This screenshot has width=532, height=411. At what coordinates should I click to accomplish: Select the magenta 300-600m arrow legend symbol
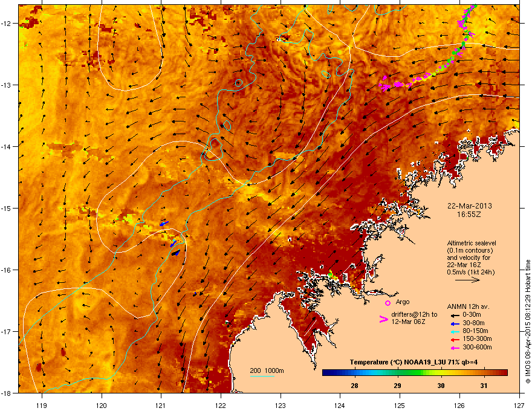pos(455,348)
